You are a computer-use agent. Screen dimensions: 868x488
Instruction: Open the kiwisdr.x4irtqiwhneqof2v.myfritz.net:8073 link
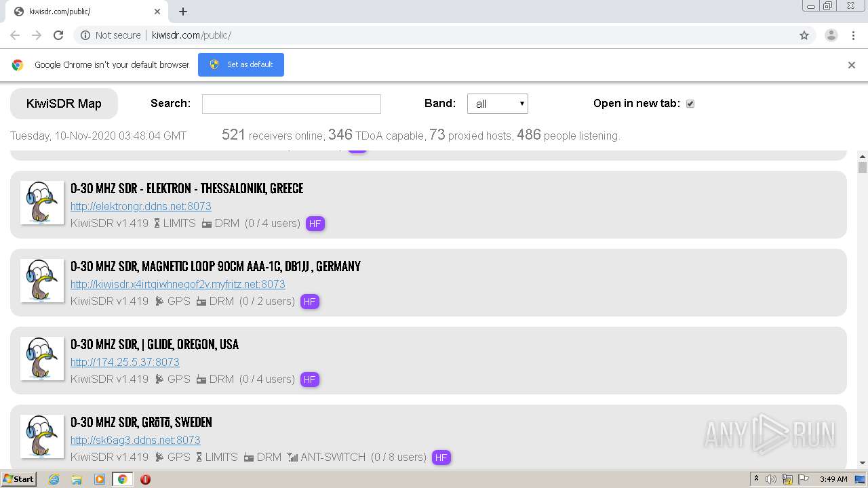click(178, 284)
